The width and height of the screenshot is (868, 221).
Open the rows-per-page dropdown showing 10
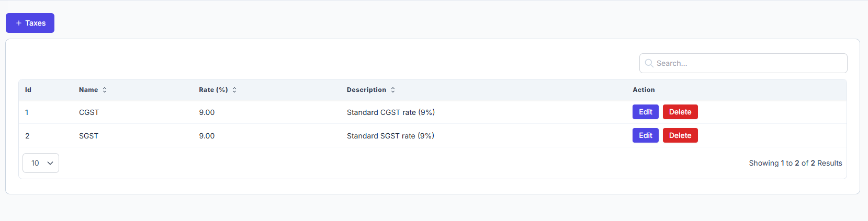[41, 163]
